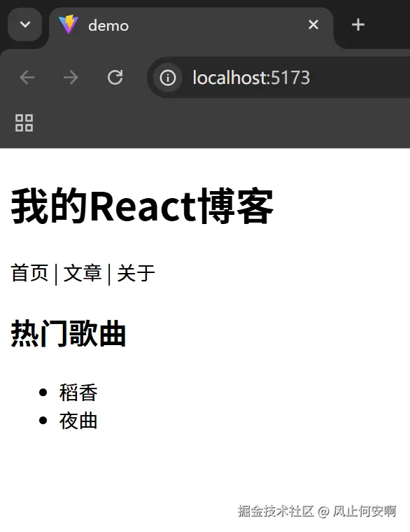
Task: Select the 稻香 list item
Action: [78, 393]
